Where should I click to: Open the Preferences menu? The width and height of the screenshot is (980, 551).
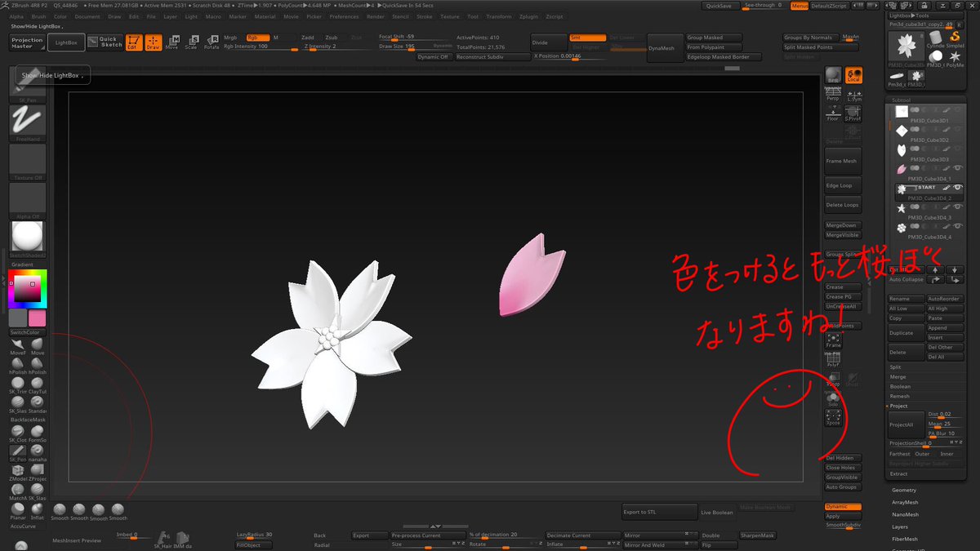pos(344,16)
